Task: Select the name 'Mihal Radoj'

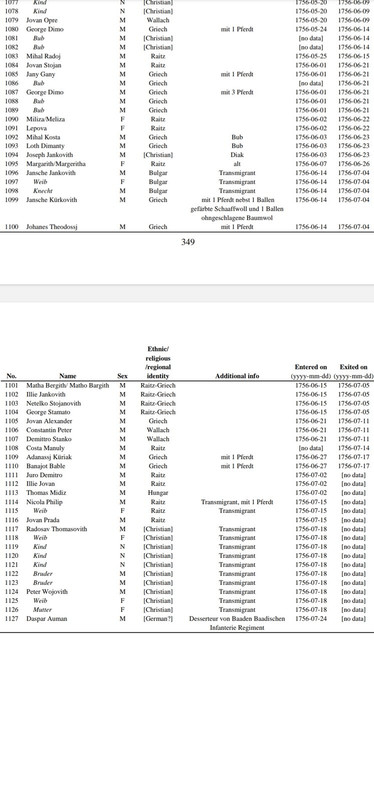Action: pos(43,56)
